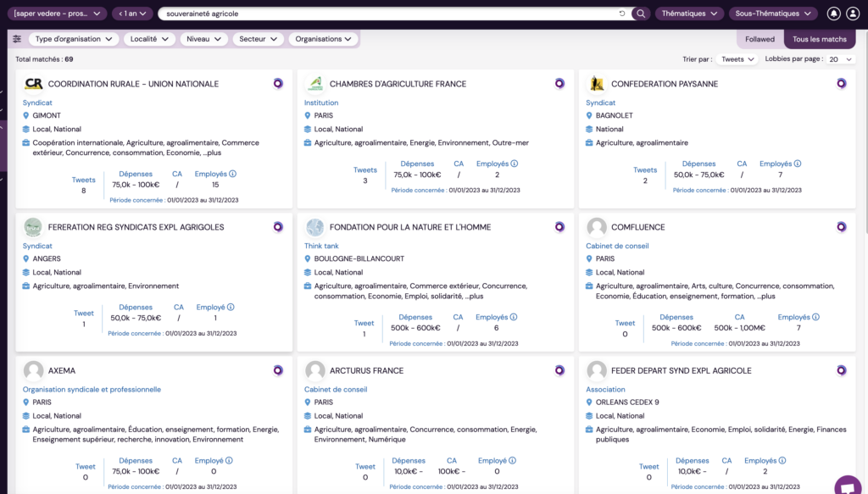
Task: Click the Employés info icon for Coordination Rurale
Action: click(232, 174)
